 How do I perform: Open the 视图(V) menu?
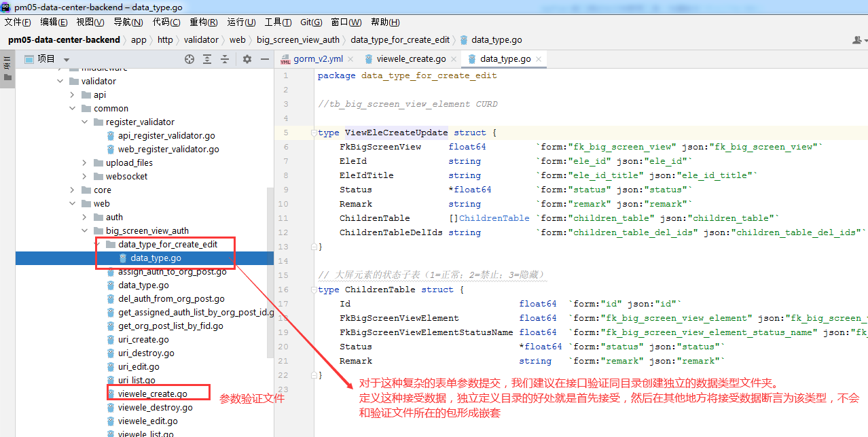click(90, 22)
